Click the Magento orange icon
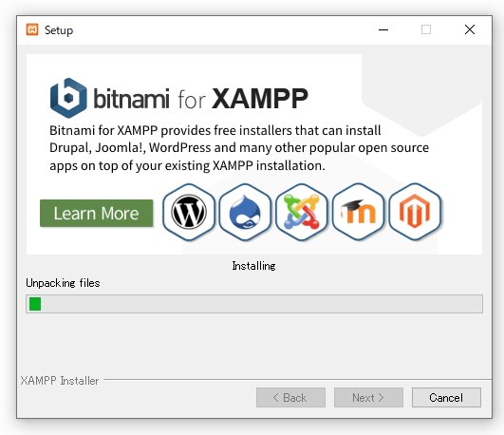The width and height of the screenshot is (504, 435). [415, 212]
